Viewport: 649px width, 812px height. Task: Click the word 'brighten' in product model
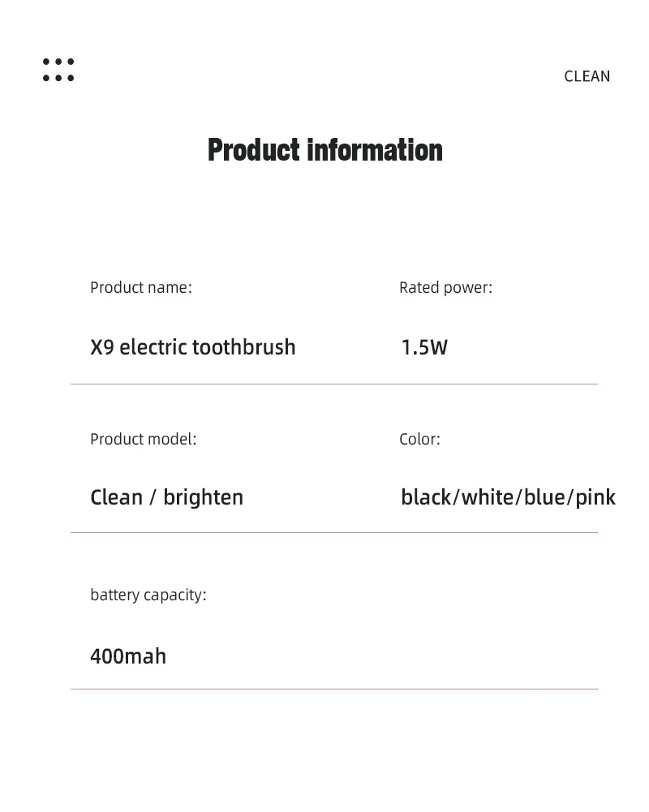click(x=203, y=497)
